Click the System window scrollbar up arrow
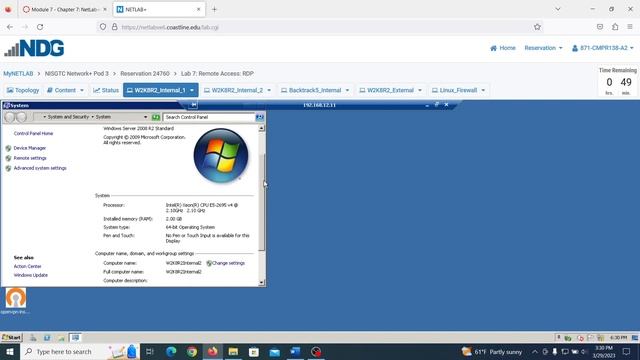 click(261, 128)
